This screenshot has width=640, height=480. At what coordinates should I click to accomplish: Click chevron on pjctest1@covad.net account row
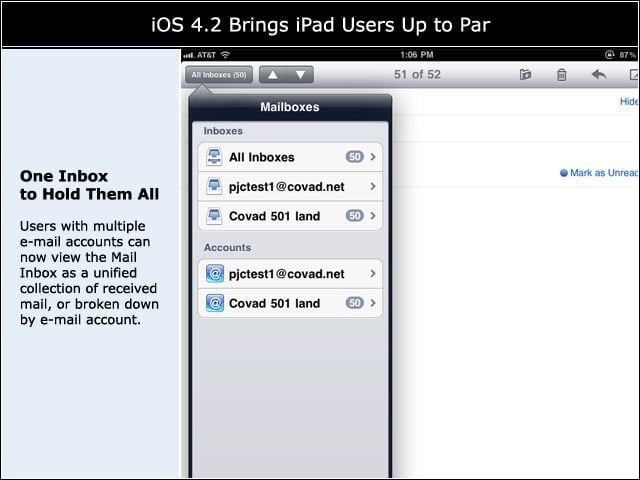click(x=373, y=273)
